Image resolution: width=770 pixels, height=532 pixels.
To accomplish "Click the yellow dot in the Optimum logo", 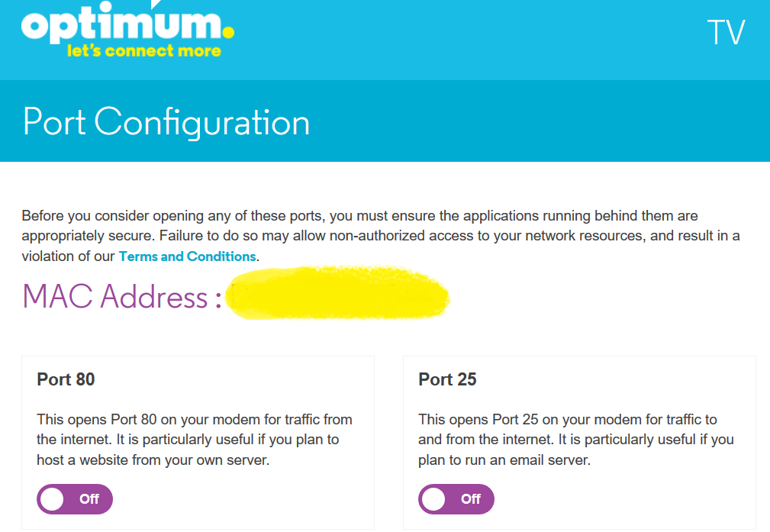I will pos(227,33).
